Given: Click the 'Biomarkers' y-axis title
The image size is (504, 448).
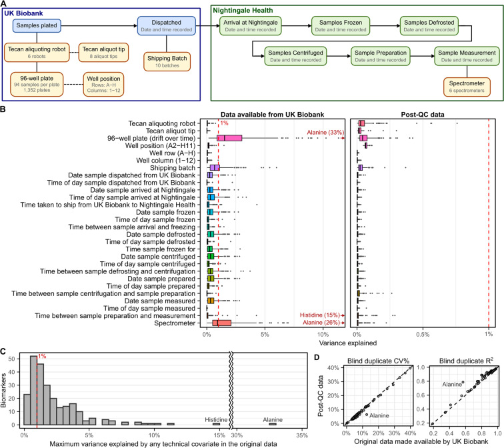Looking at the screenshot, I should click(x=3, y=390).
